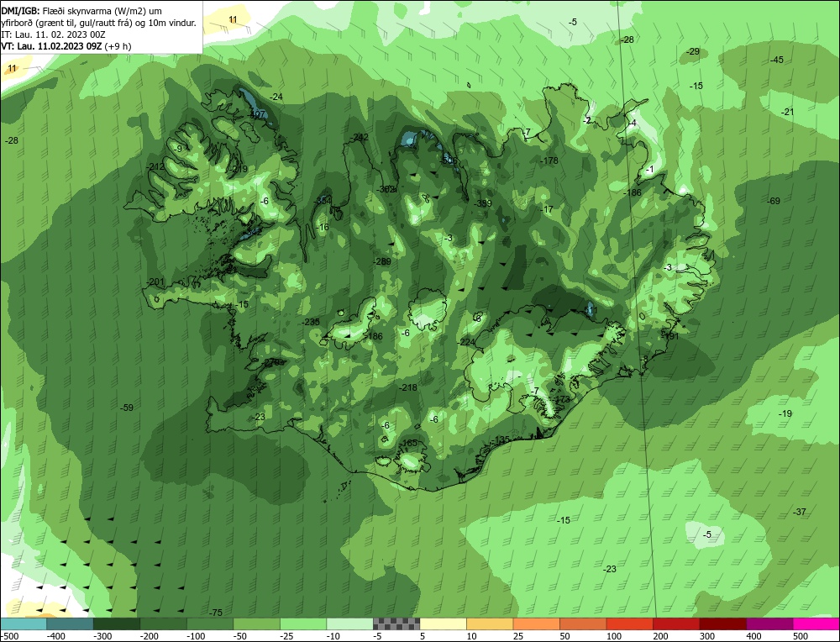
Task: Click the -201 map value
Action: click(x=155, y=282)
